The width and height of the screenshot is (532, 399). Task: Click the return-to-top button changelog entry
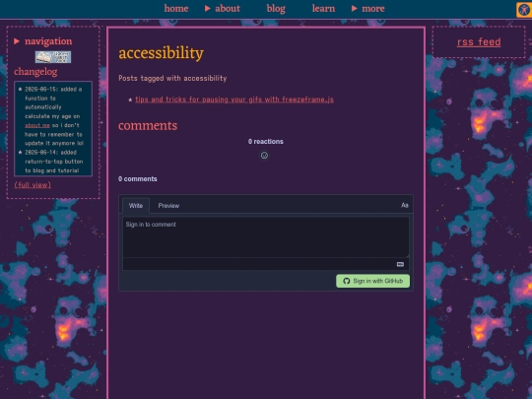(53, 162)
